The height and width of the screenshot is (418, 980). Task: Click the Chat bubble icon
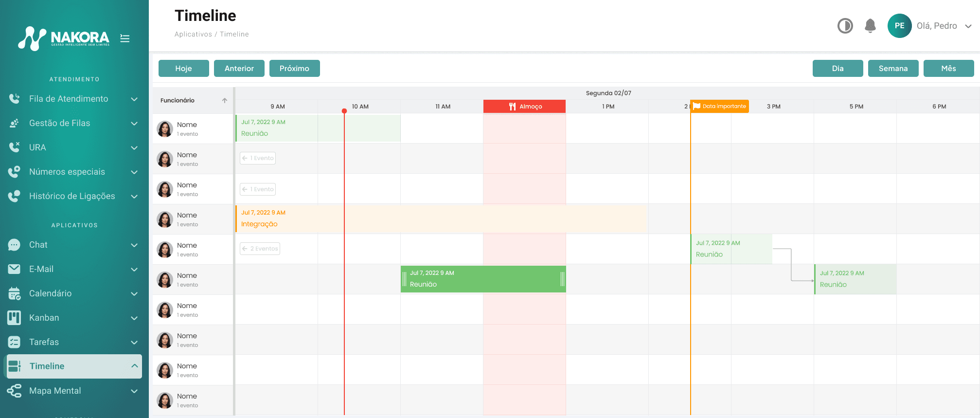[15, 245]
